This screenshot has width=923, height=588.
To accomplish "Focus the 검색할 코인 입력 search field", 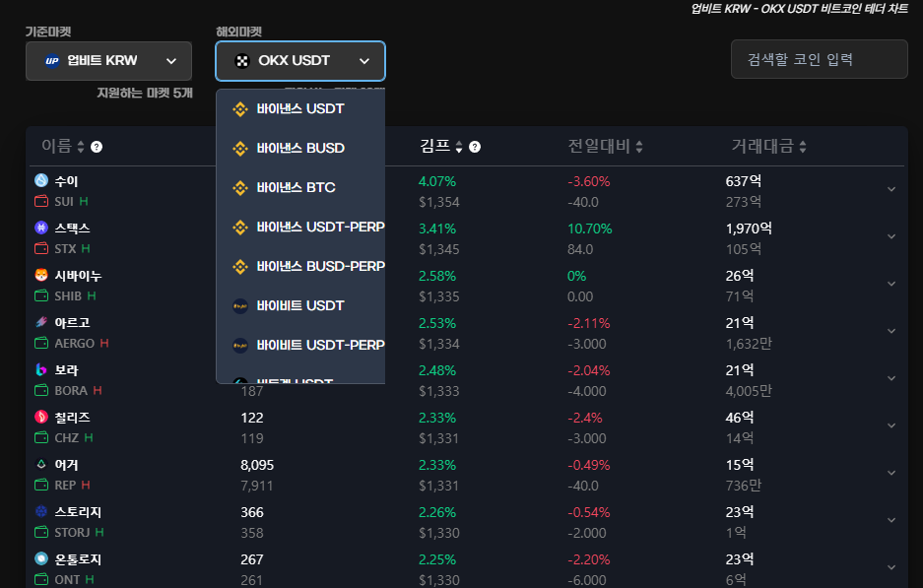I will click(820, 59).
